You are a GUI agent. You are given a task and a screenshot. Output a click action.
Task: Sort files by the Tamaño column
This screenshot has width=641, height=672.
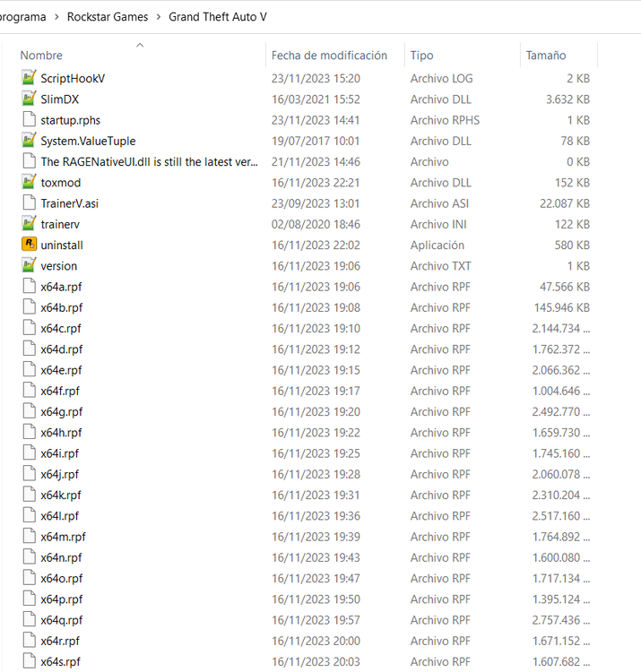pos(546,56)
